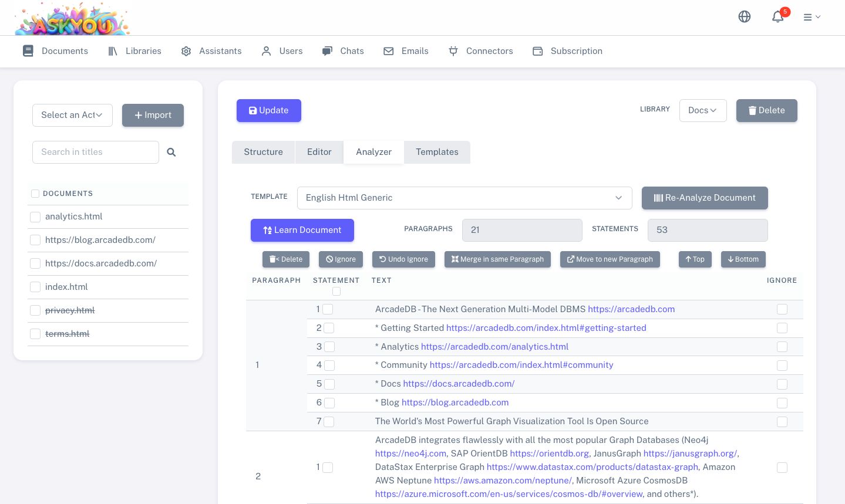Image resolution: width=845 pixels, height=504 pixels.
Task: Click the Chats bubble icon
Action: click(327, 51)
